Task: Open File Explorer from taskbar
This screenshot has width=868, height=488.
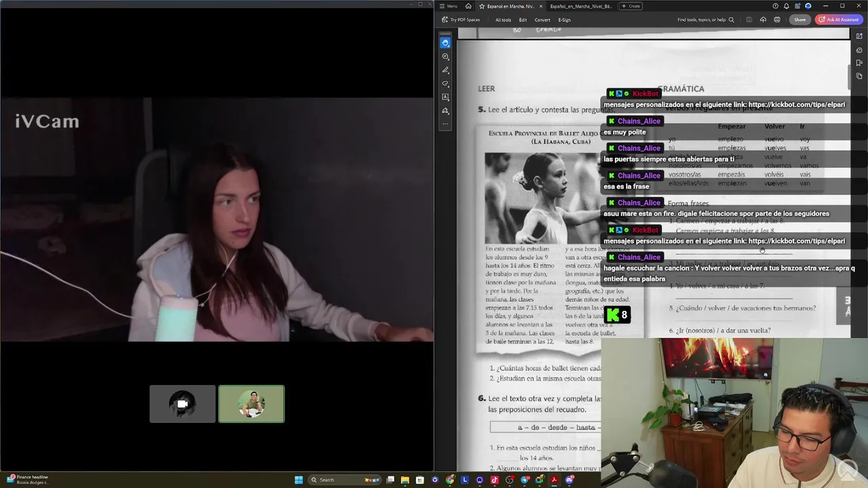Action: click(x=405, y=480)
